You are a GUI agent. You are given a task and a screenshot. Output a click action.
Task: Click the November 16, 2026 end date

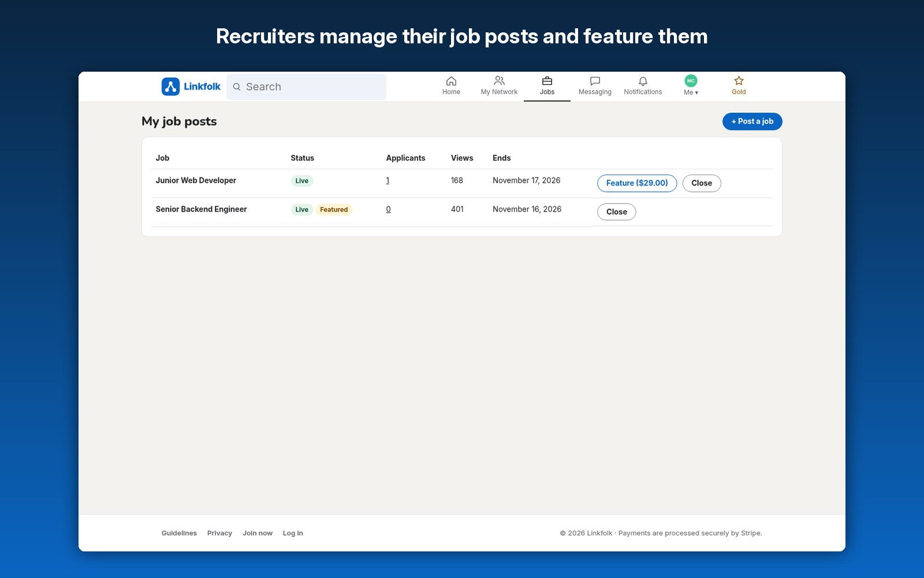tap(527, 209)
